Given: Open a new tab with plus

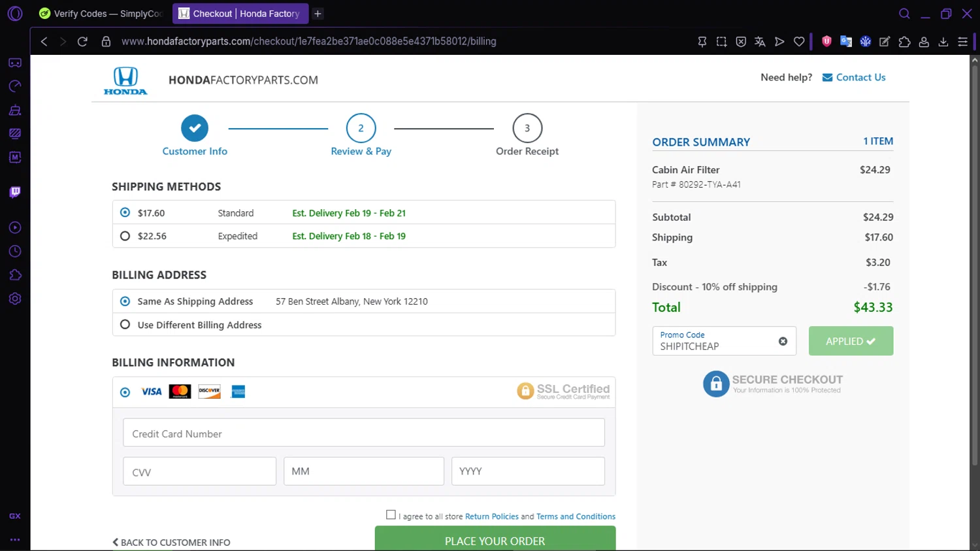Looking at the screenshot, I should [318, 14].
